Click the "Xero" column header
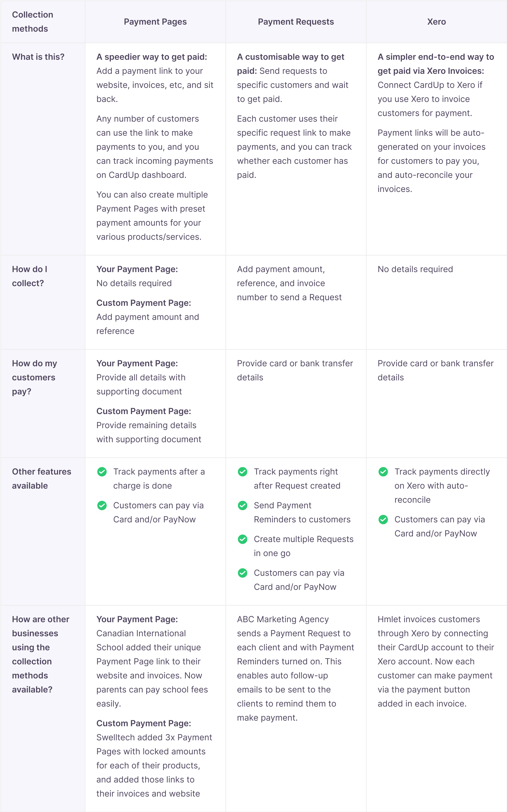 point(436,22)
